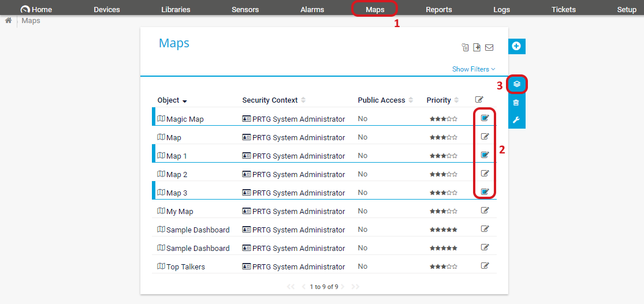
Task: Click the trash delete icon
Action: point(516,102)
